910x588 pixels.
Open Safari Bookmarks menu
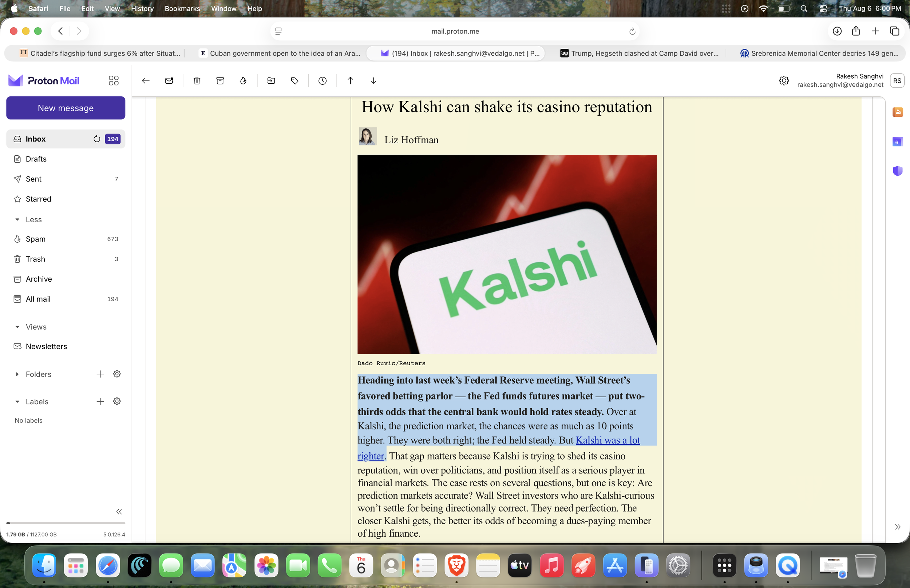click(182, 8)
